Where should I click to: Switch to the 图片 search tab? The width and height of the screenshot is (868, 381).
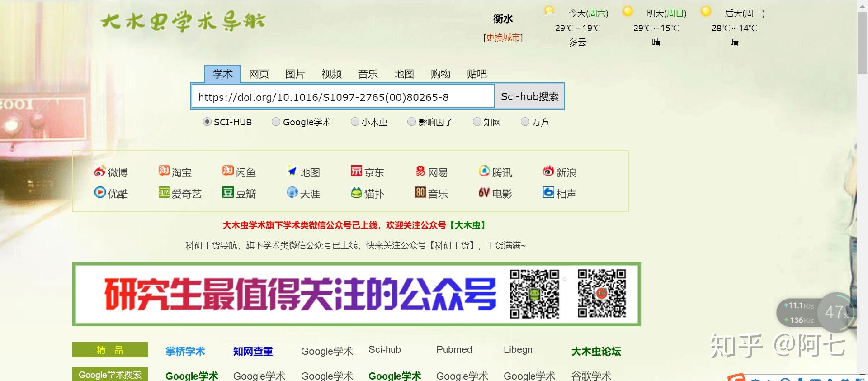coord(295,74)
